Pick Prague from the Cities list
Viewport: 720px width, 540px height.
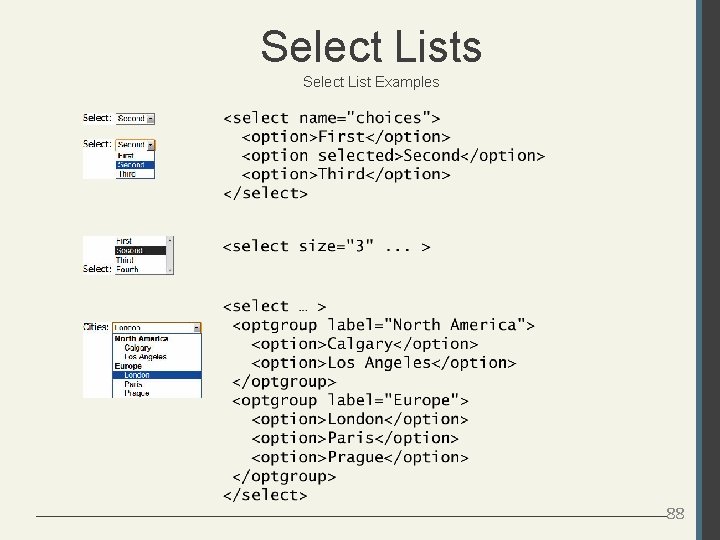click(136, 393)
